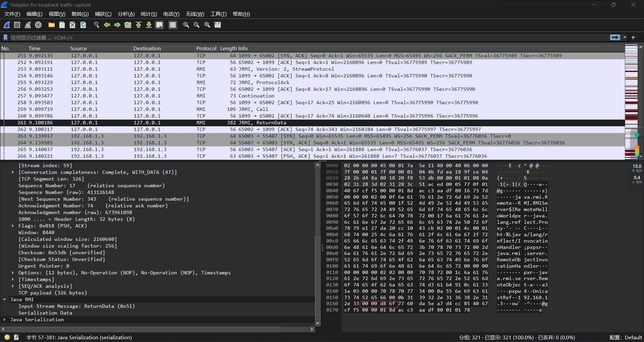Open the 文件(F) menu
Screen dimensions: 644x342
point(12,14)
